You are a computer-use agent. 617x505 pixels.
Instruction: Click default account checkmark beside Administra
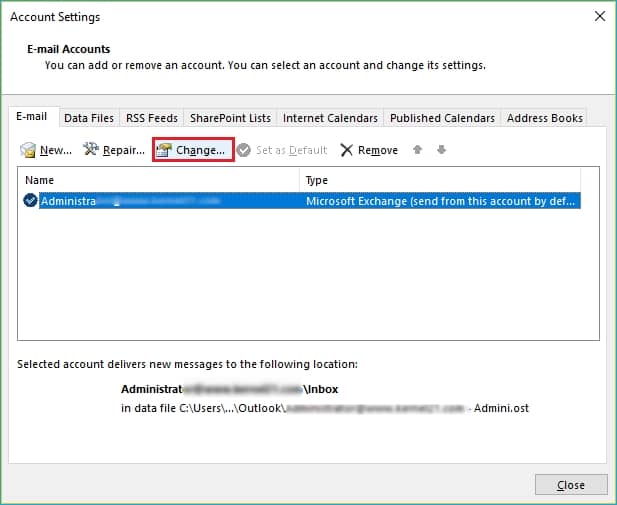(30, 200)
